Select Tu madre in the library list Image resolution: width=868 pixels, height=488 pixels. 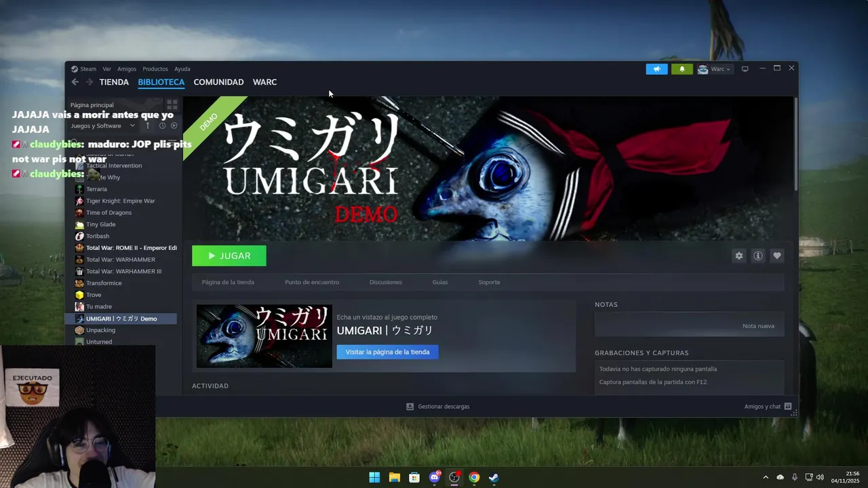tap(98, 306)
